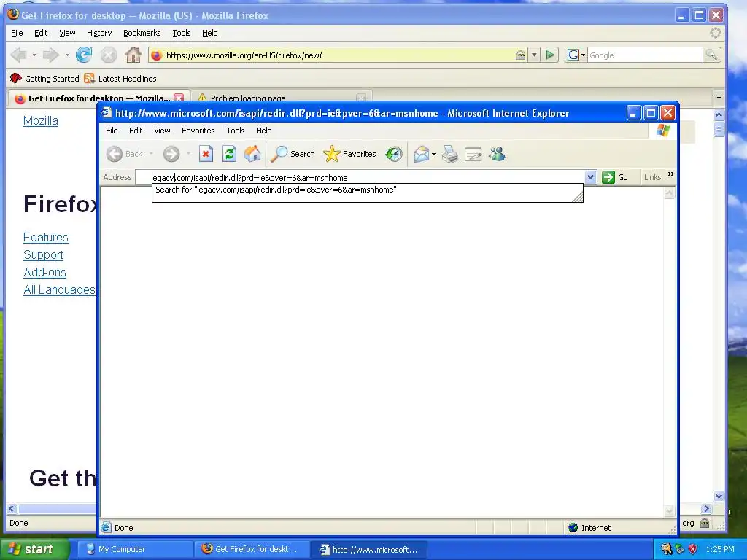Switch to Get Firefox taskbar button
This screenshot has width=747, height=560.
(252, 549)
